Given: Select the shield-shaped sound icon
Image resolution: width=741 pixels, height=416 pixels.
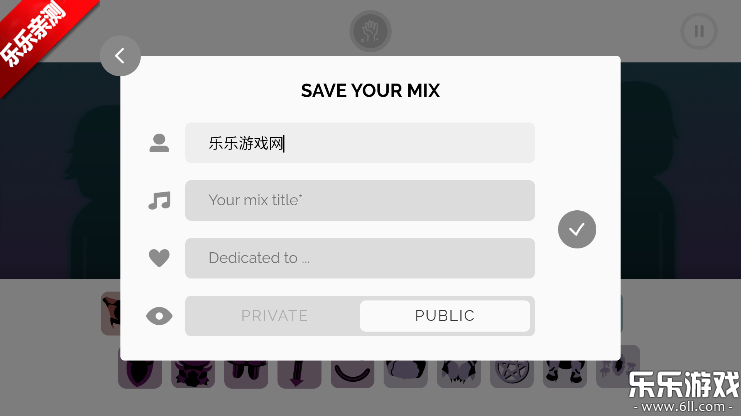Looking at the screenshot, I should pyautogui.click(x=139, y=372).
